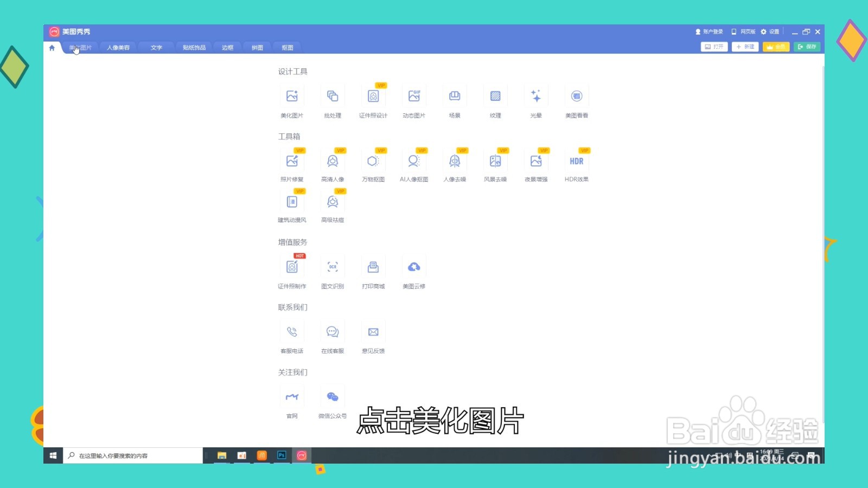This screenshot has height=488, width=868.
Task: Open the 拼图 collage tab
Action: pos(257,47)
